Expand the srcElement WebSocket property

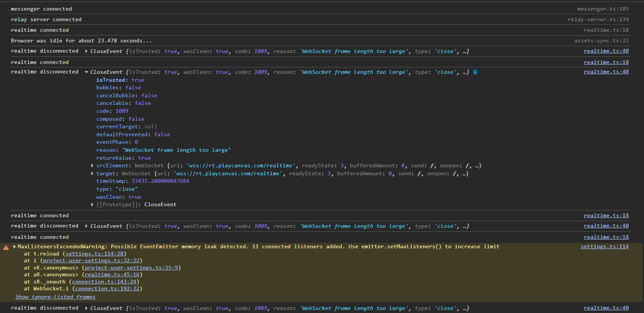pyautogui.click(x=92, y=165)
